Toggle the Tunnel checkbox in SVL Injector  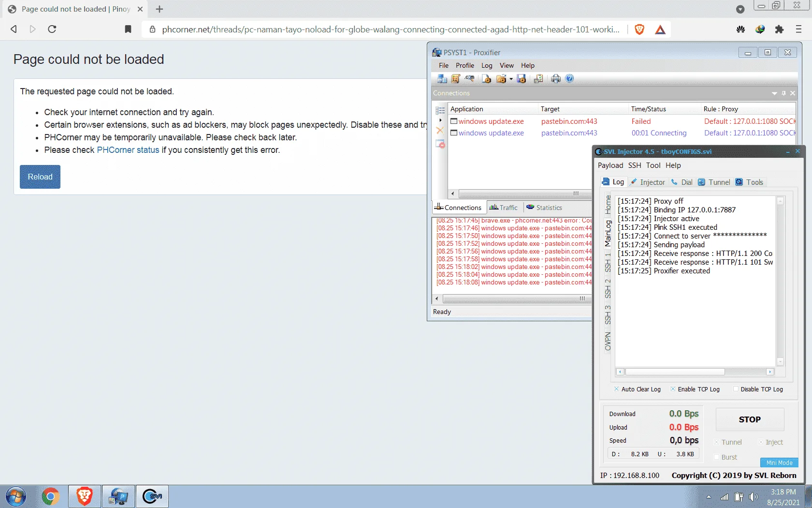click(x=717, y=442)
